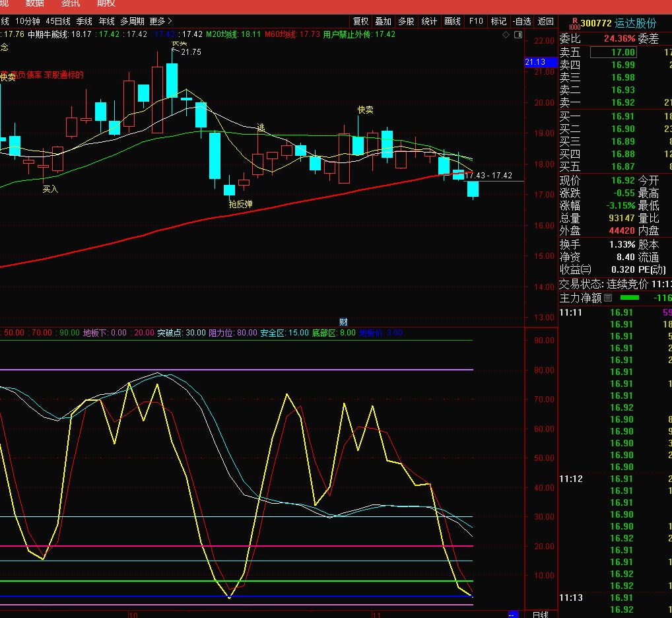
Task: Click the 返回 back button
Action: (545, 21)
